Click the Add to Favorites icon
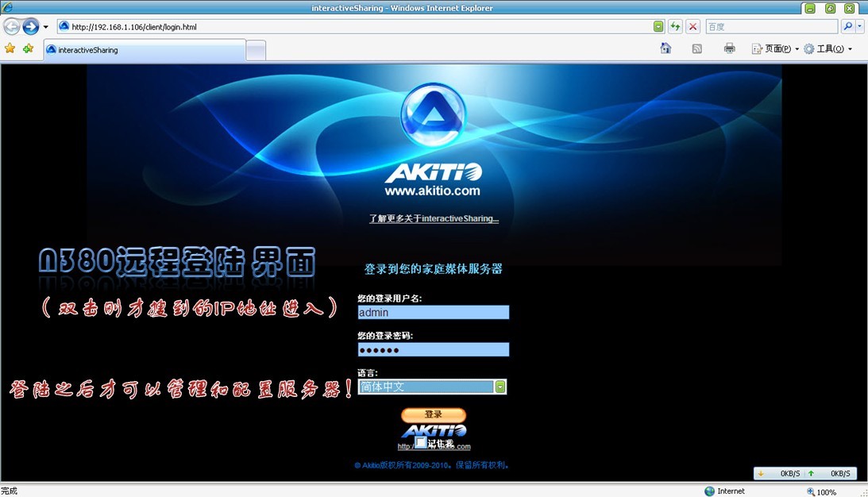The image size is (868, 497). 29,48
